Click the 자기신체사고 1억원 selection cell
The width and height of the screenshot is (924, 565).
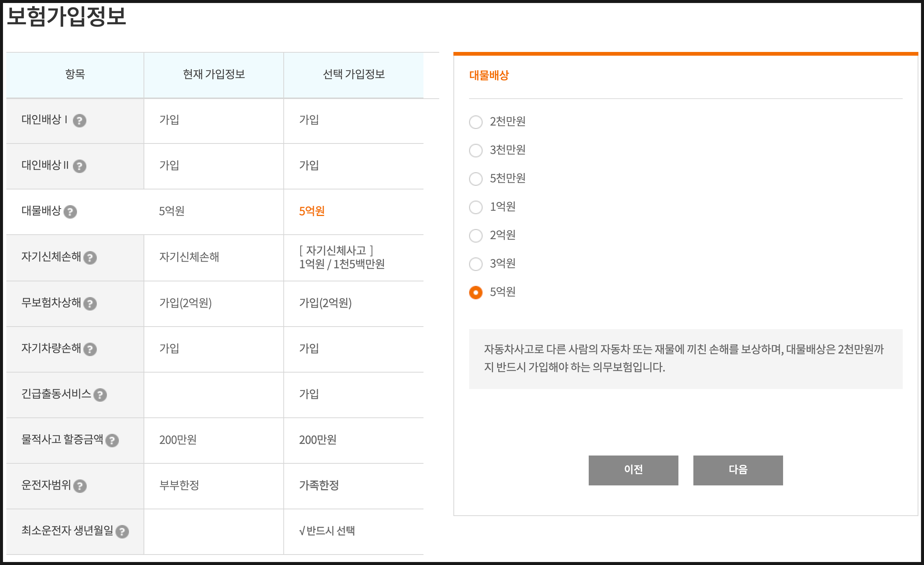coord(341,257)
